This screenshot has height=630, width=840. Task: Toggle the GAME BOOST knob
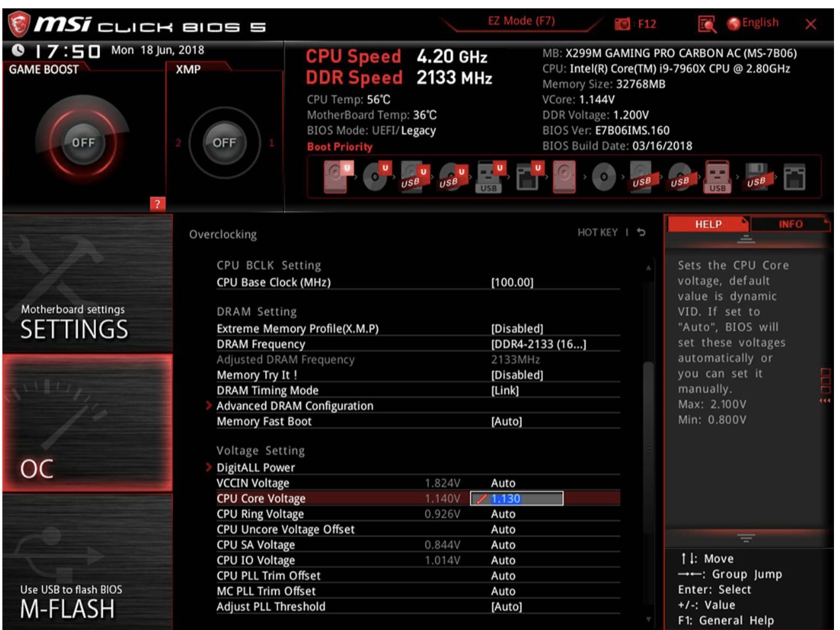coord(83,143)
